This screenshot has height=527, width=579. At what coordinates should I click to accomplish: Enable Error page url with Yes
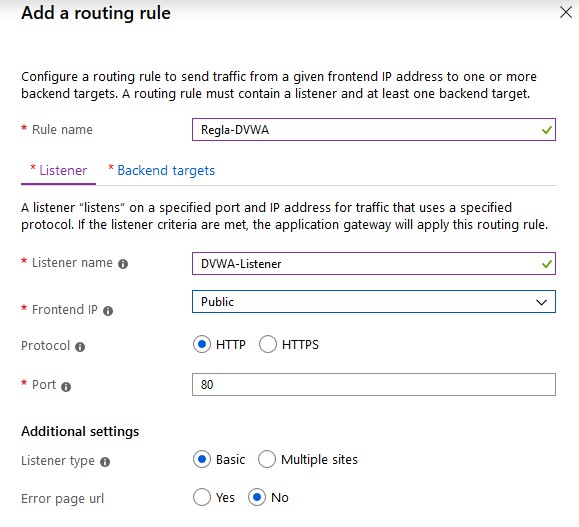(x=202, y=497)
